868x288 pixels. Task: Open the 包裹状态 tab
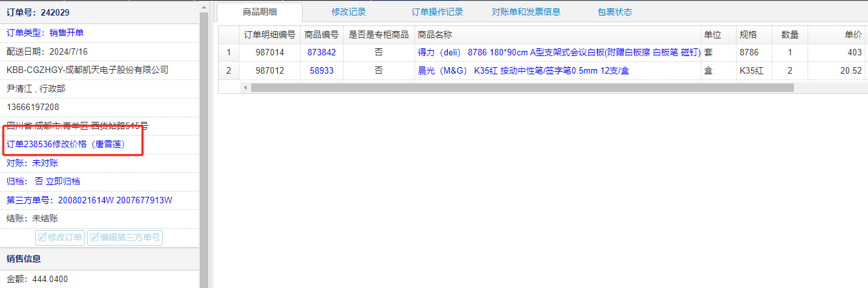point(614,12)
